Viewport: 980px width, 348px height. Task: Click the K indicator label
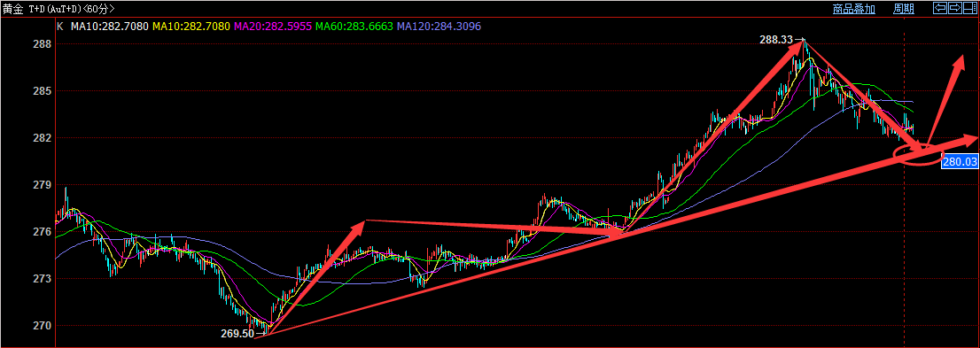click(x=60, y=27)
